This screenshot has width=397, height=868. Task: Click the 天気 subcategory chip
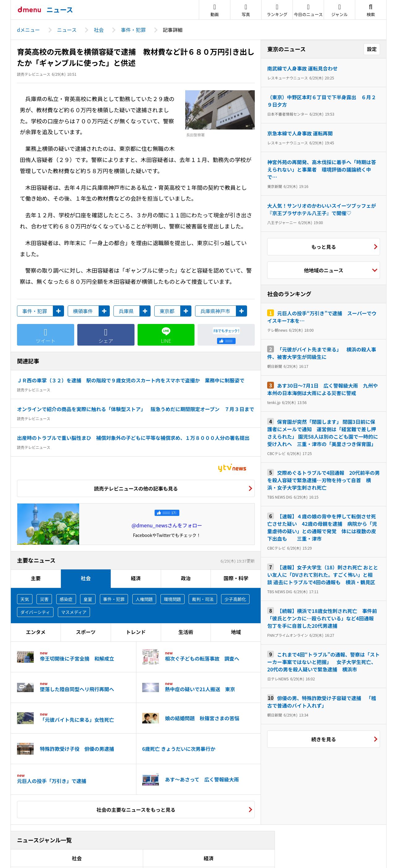click(x=25, y=599)
